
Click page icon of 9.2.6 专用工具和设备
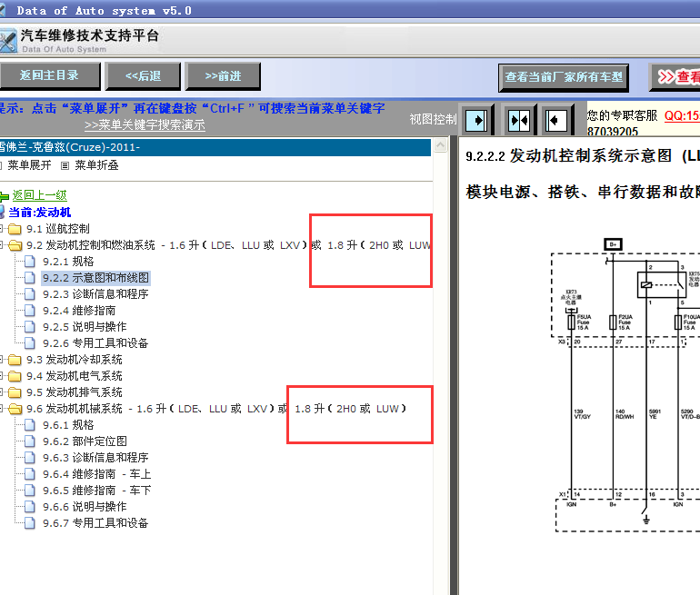point(30,343)
